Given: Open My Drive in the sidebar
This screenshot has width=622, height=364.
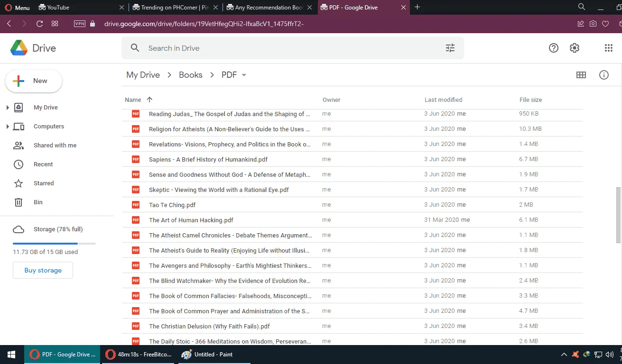Looking at the screenshot, I should [46, 108].
